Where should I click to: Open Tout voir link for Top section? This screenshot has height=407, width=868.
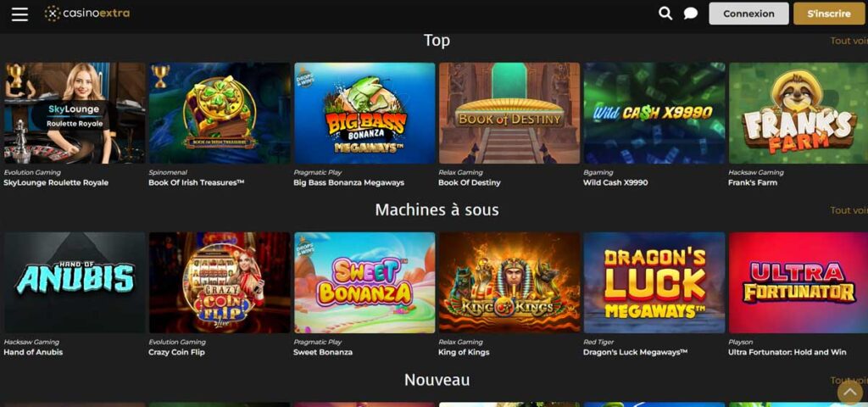[x=849, y=41]
